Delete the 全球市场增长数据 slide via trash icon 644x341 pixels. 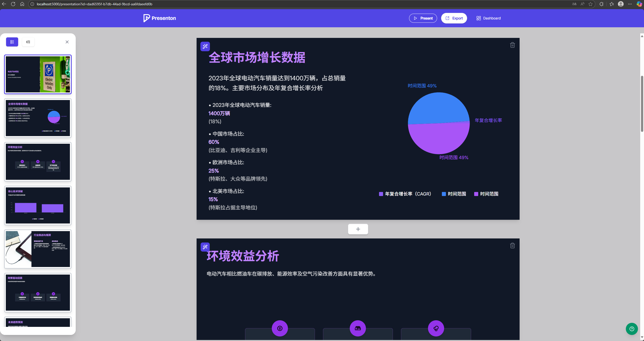(512, 45)
